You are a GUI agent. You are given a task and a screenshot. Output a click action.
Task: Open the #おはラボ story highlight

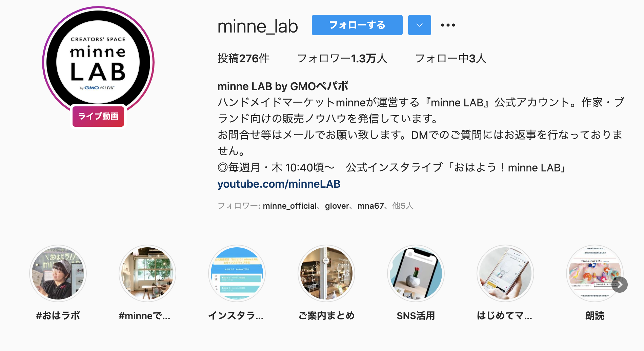coord(58,273)
